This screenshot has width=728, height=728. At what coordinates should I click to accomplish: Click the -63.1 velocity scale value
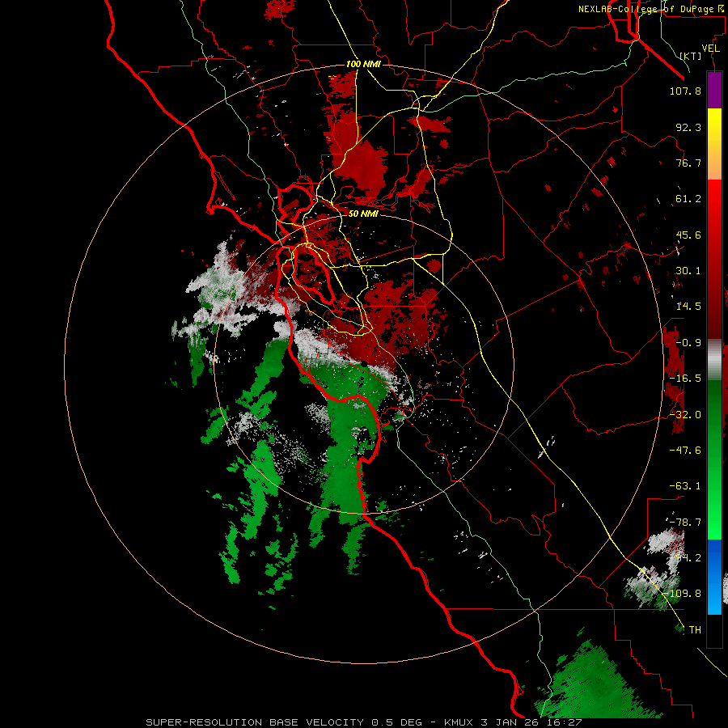685,486
